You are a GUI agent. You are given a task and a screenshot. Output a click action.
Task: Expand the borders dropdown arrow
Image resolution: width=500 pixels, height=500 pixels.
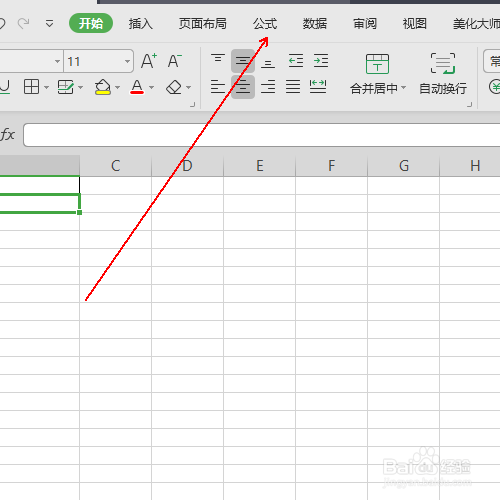pyautogui.click(x=46, y=87)
